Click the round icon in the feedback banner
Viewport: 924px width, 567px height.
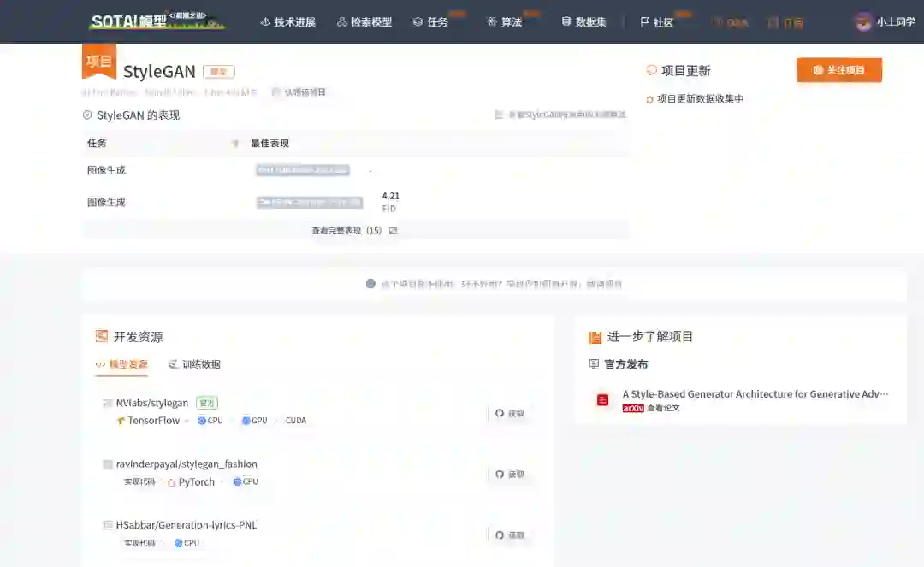370,284
